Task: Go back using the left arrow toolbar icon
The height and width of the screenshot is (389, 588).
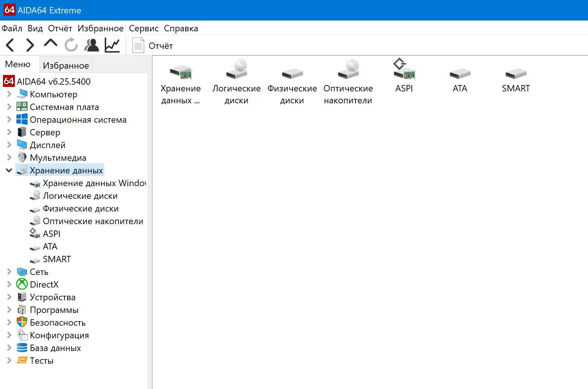Action: 10,46
